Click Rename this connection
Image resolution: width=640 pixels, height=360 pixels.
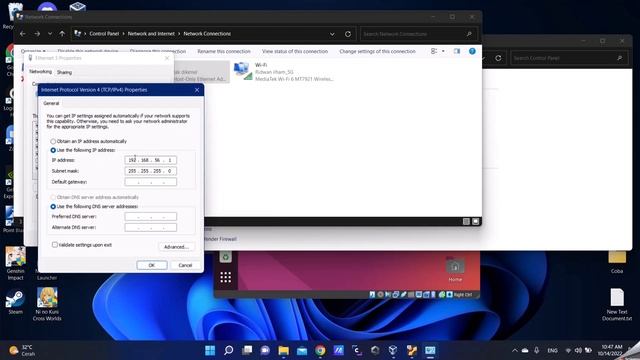coord(224,51)
